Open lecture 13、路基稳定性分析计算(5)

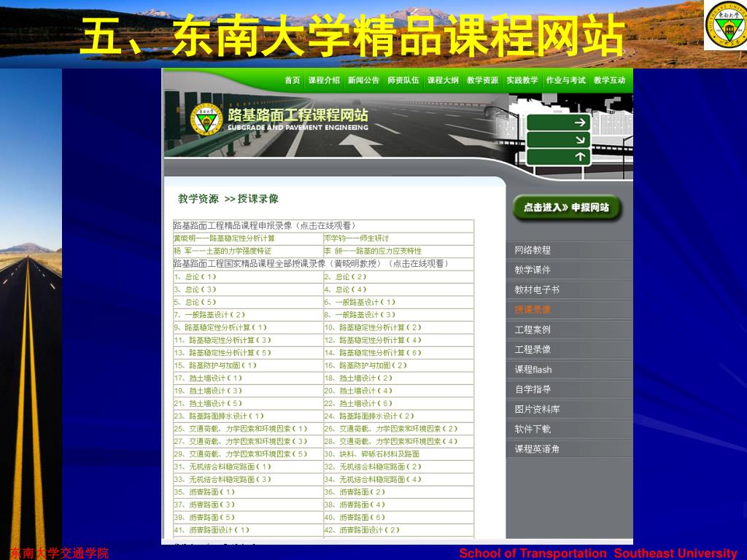pos(222,353)
